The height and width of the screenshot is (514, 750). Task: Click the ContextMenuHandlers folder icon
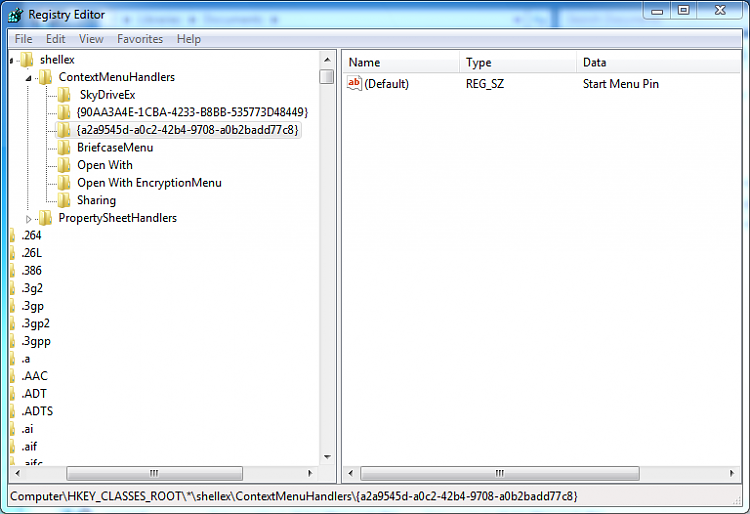point(45,77)
